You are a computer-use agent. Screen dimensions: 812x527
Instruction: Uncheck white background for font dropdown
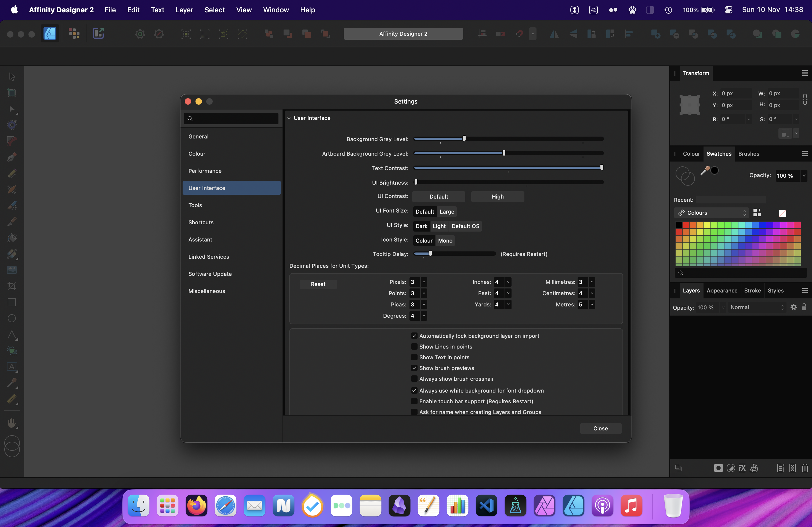click(x=414, y=390)
